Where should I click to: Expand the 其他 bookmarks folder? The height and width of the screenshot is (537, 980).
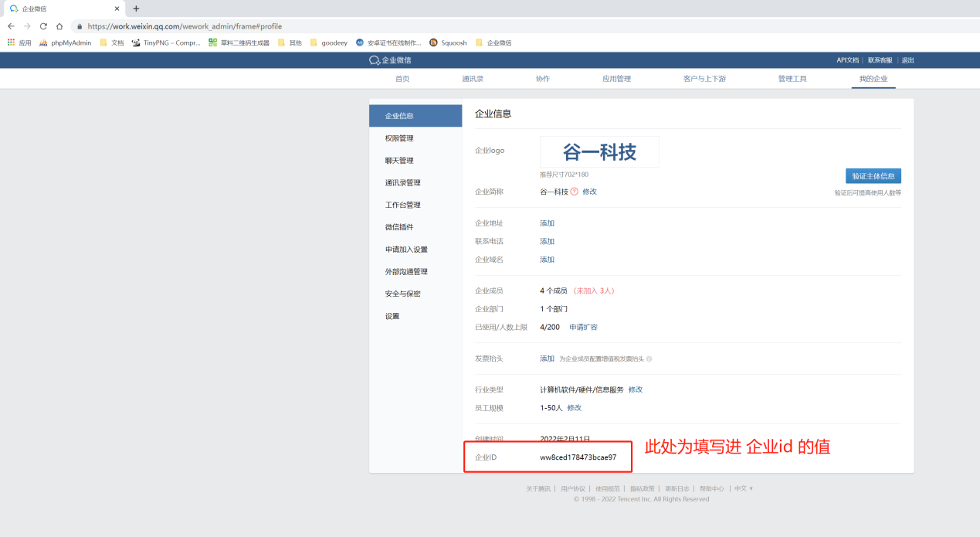[292, 42]
